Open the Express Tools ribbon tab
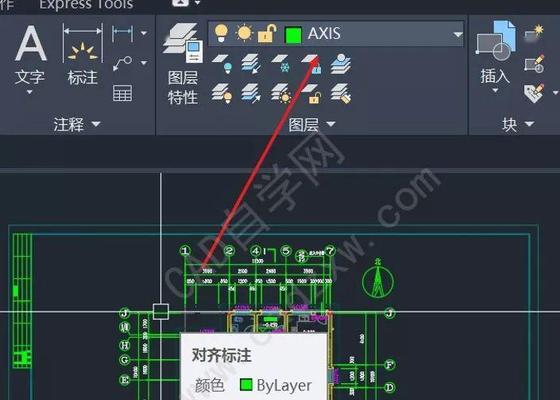The width and height of the screenshot is (560, 400). click(86, 5)
